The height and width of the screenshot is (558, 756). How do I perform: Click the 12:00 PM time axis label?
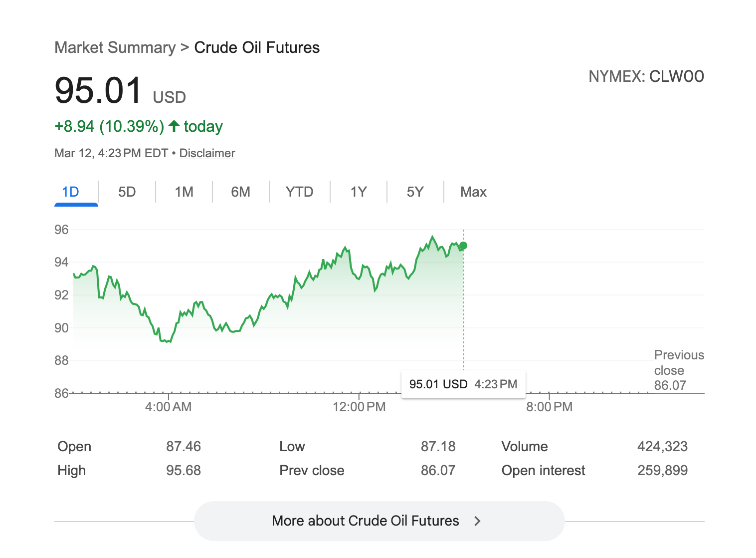[x=359, y=407]
